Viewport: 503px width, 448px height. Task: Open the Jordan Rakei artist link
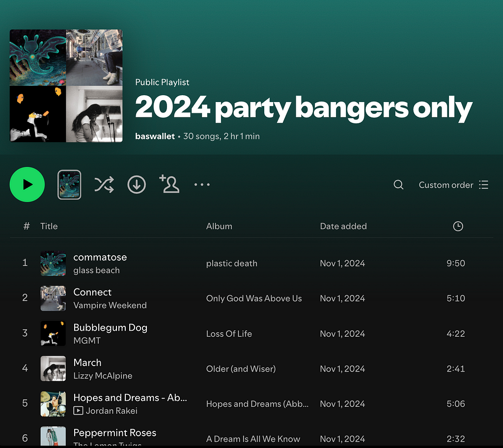pos(112,411)
